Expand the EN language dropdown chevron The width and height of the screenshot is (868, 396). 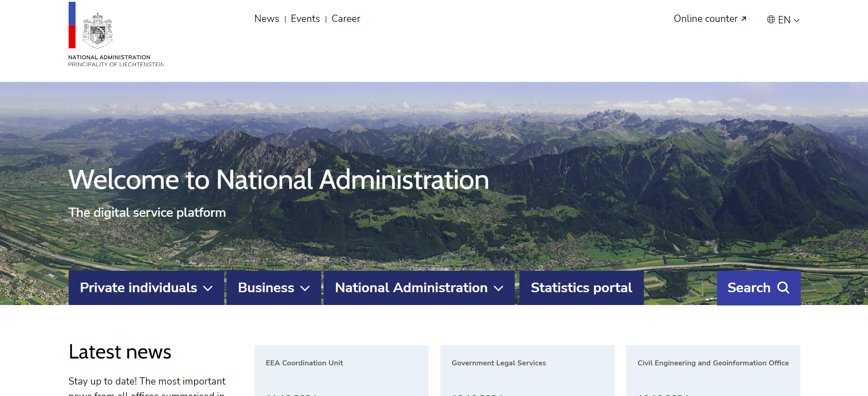tap(797, 20)
